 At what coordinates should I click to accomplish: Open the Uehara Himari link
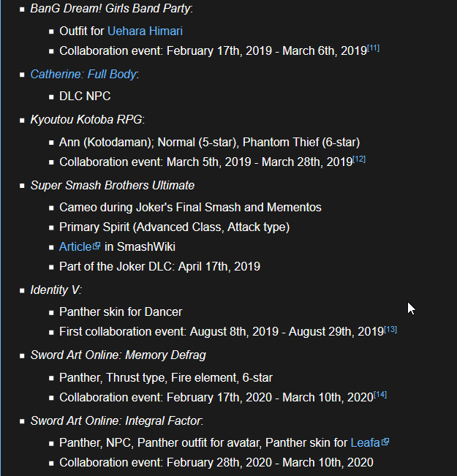(145, 31)
